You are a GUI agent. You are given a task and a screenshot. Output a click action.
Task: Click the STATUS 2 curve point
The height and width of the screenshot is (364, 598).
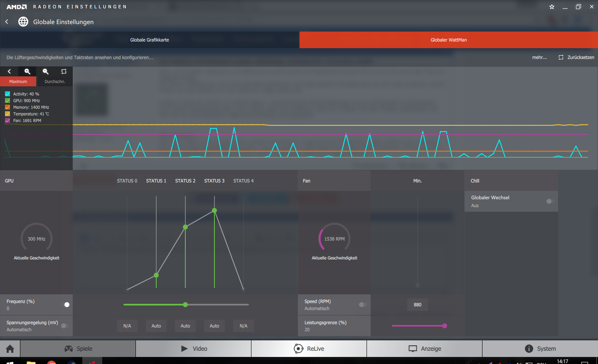(185, 227)
